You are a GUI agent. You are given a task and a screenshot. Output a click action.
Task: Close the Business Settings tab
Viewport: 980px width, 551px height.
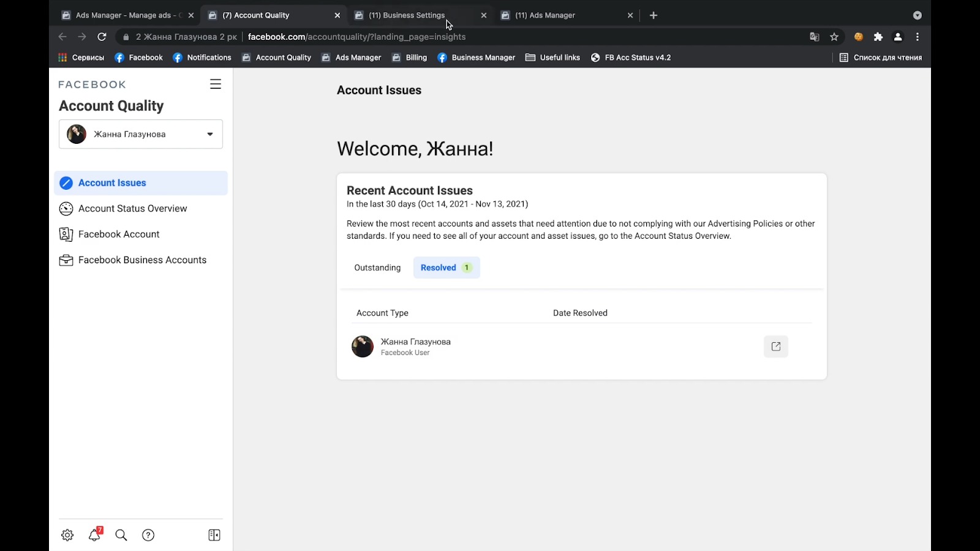click(x=484, y=15)
